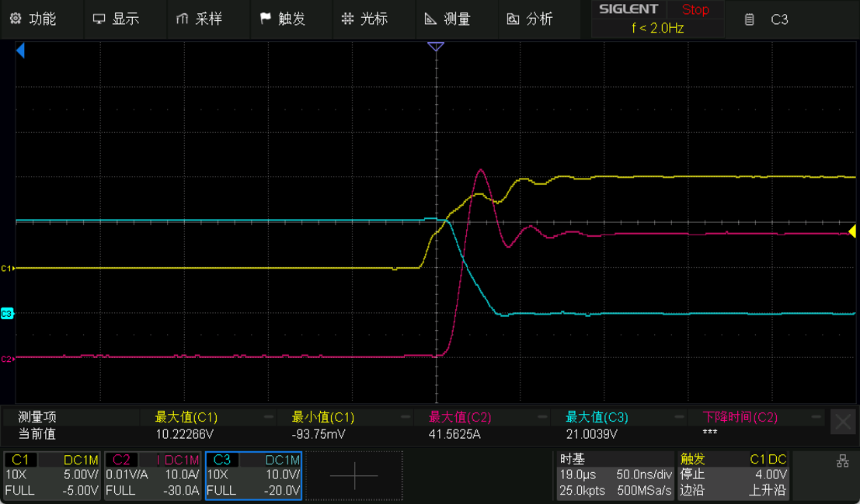
Task: Click the C2 10.0A/ vertical scale value
Action: pyautogui.click(x=182, y=475)
